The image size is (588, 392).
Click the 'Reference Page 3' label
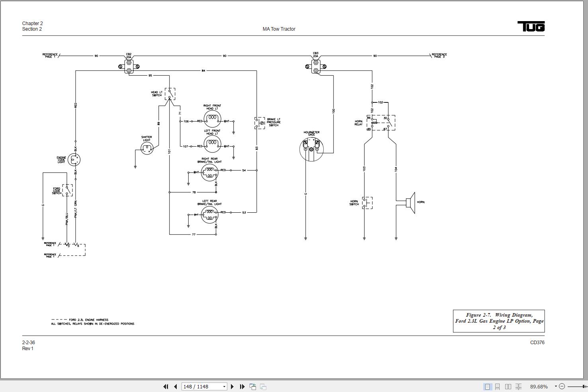(x=439, y=56)
